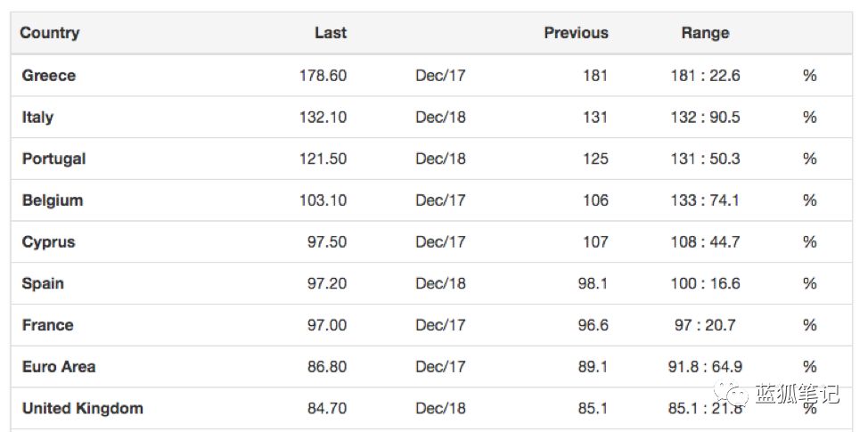The image size is (868, 432).
Task: Sort by the Previous column header
Action: (576, 33)
